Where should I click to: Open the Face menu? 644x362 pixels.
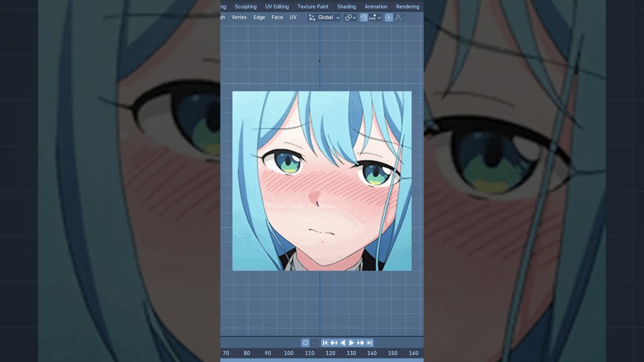coord(277,17)
